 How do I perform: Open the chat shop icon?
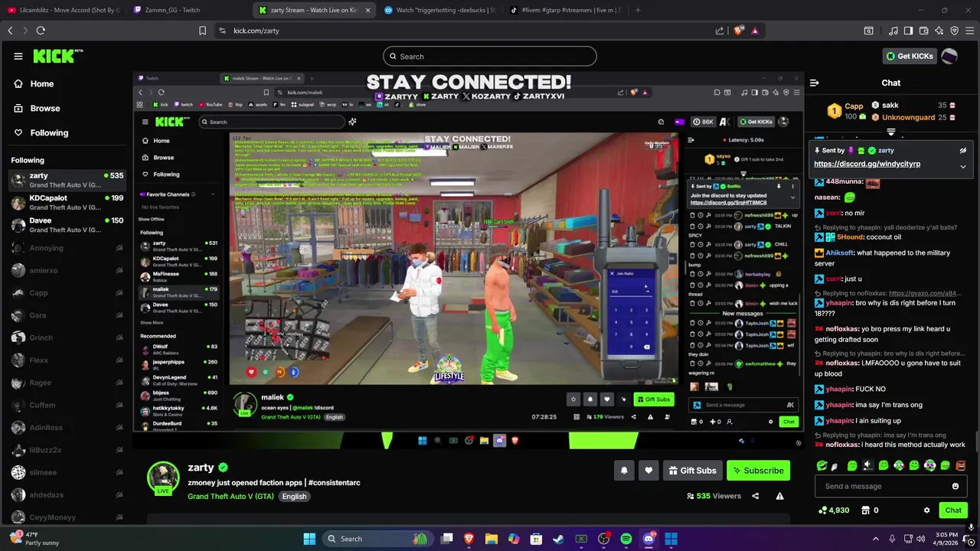point(866,510)
